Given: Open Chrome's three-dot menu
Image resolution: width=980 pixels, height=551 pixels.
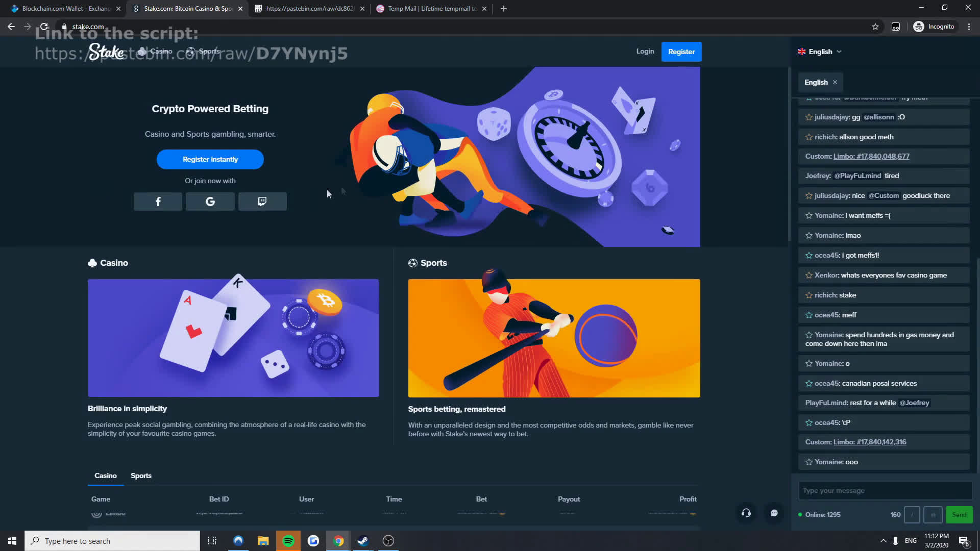Looking at the screenshot, I should tap(969, 27).
